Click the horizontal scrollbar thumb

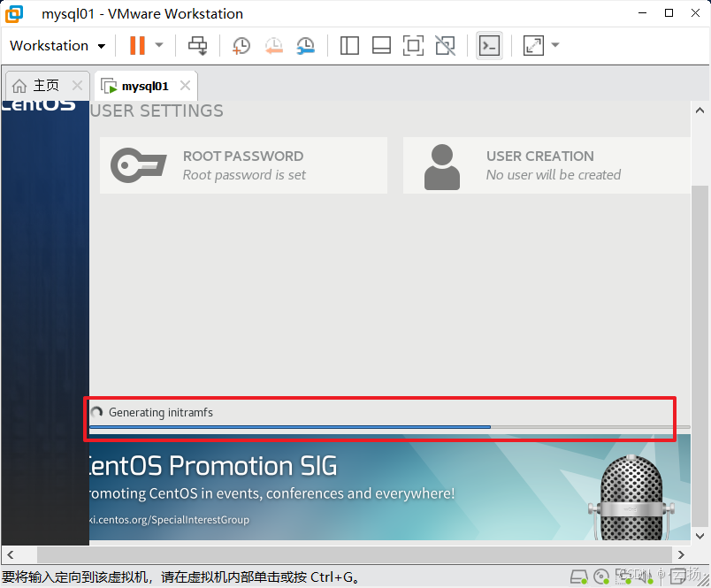point(354,554)
